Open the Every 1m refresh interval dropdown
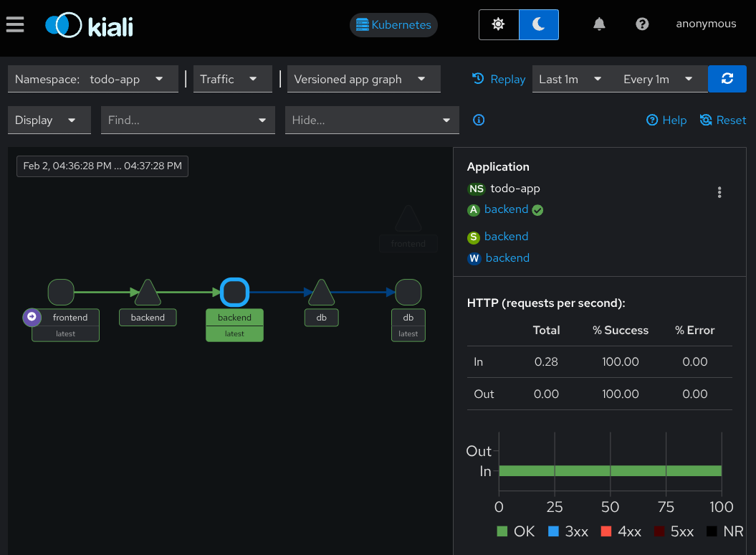This screenshot has width=756, height=555. coord(658,79)
